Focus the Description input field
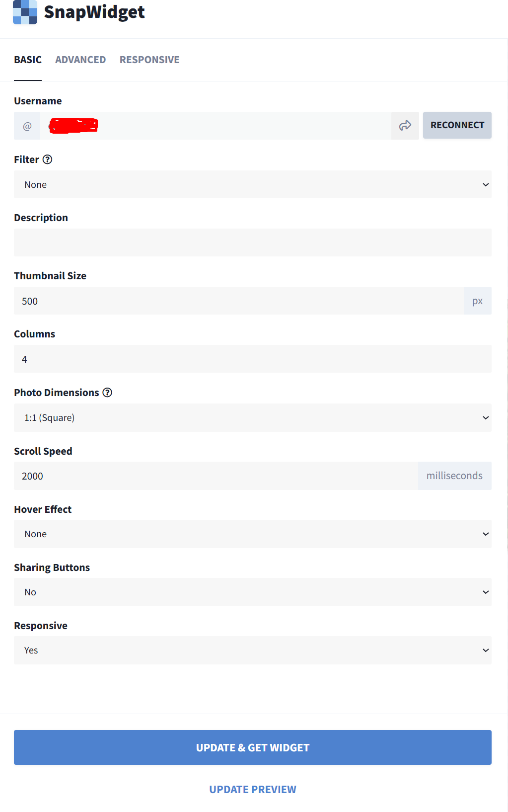508x812 pixels. (x=252, y=243)
